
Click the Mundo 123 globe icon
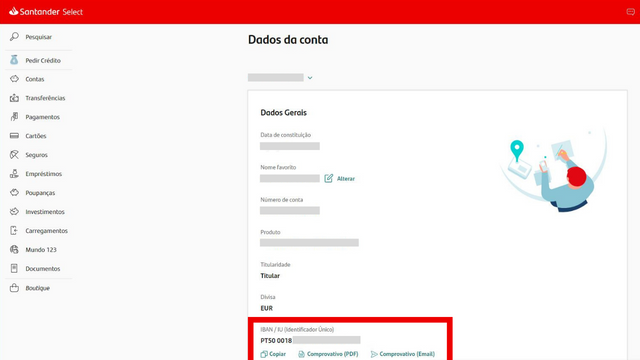click(14, 249)
